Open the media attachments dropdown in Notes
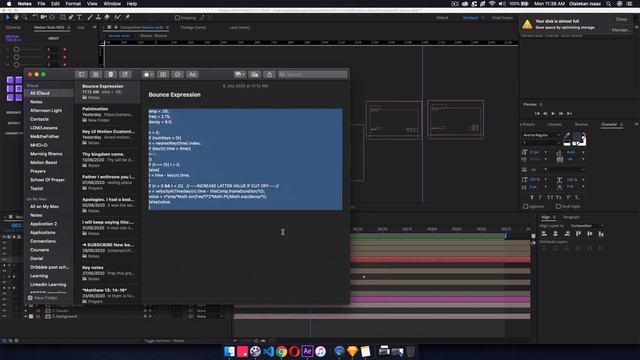640x360 pixels. (240, 74)
